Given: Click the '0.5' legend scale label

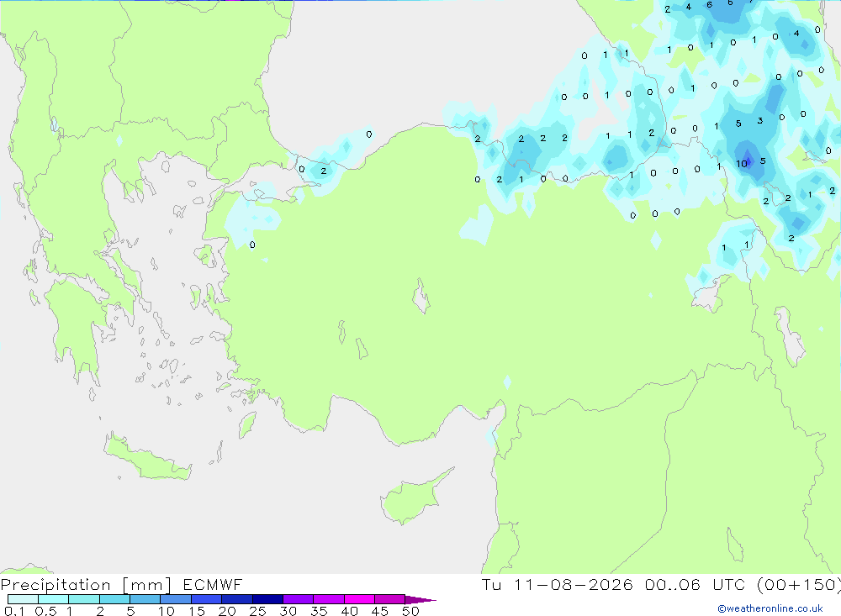Looking at the screenshot, I should [x=45, y=611].
